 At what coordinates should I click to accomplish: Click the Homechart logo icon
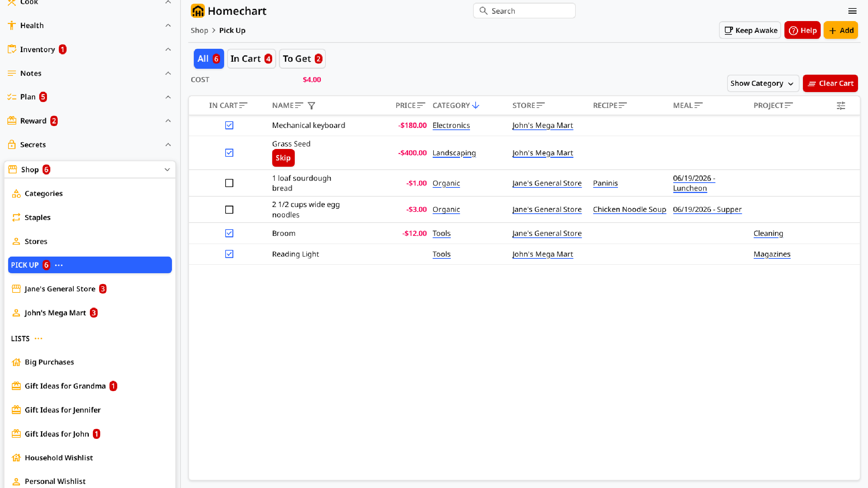pyautogui.click(x=197, y=11)
